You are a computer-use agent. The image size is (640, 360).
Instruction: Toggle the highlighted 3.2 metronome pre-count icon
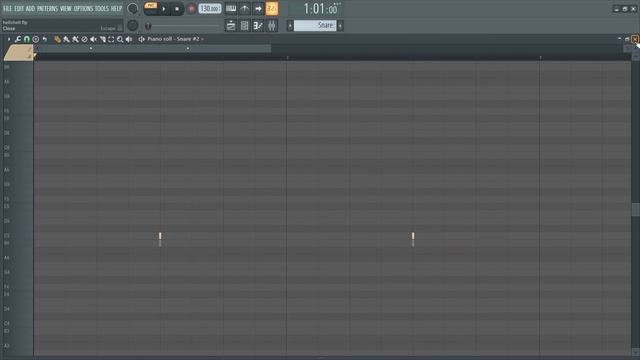pos(272,9)
